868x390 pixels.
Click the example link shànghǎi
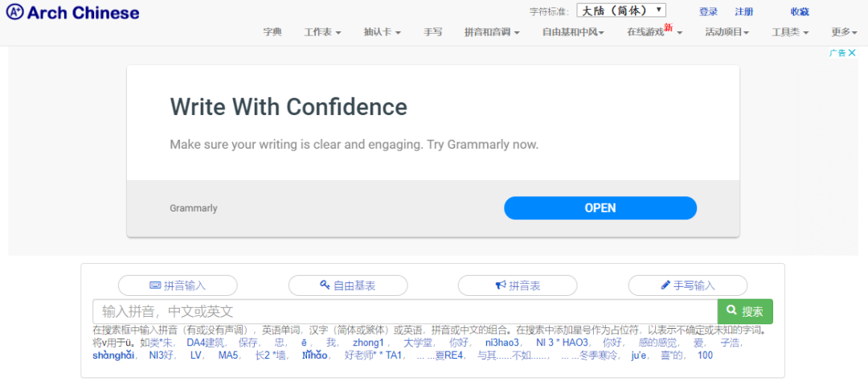[113, 355]
